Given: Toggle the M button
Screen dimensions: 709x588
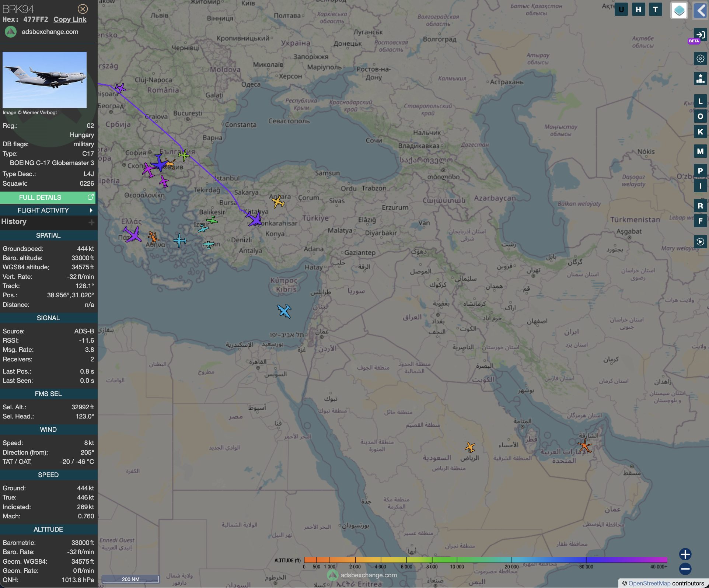Looking at the screenshot, I should [700, 151].
